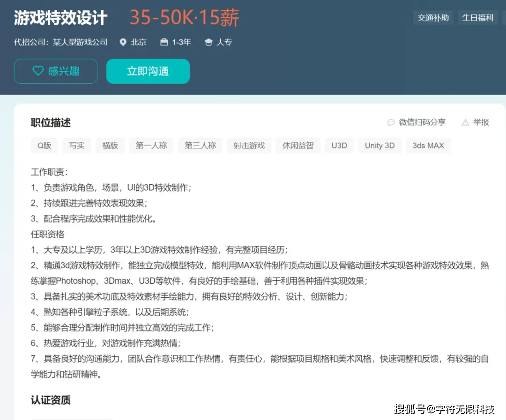
Task: Click the graduation cap icon beside 大专
Action: tap(208, 42)
